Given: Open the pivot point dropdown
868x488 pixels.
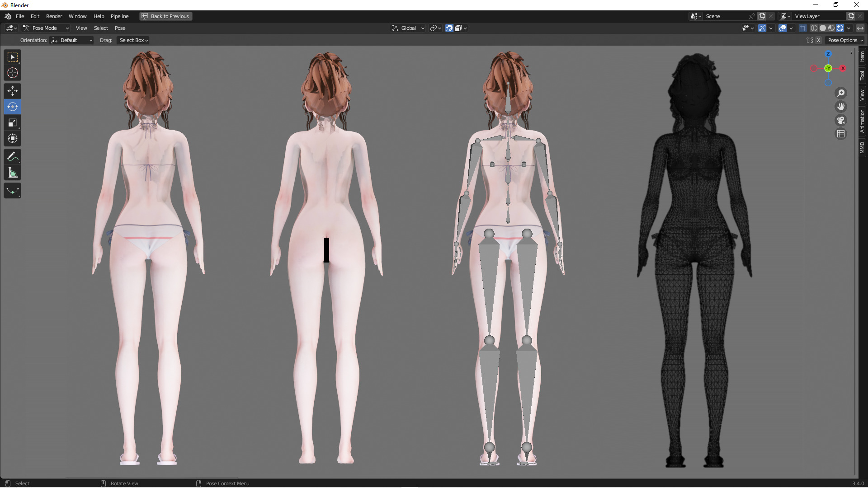Looking at the screenshot, I should 436,28.
